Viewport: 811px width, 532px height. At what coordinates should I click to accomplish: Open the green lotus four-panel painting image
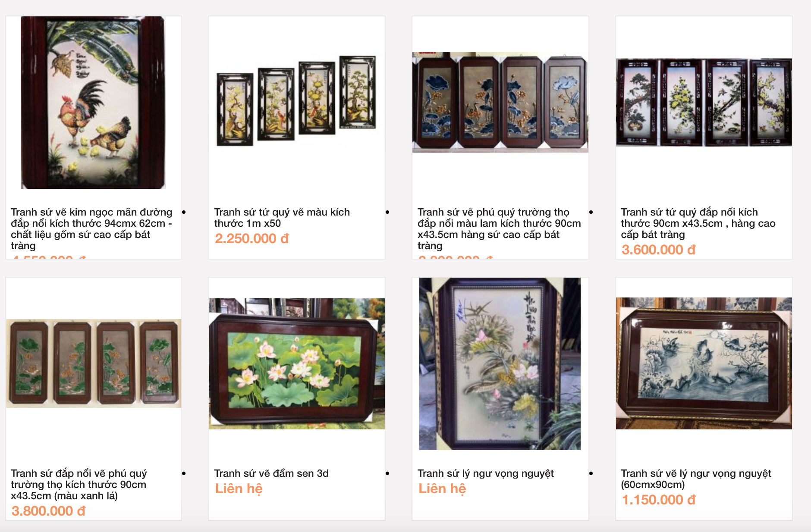(94, 363)
